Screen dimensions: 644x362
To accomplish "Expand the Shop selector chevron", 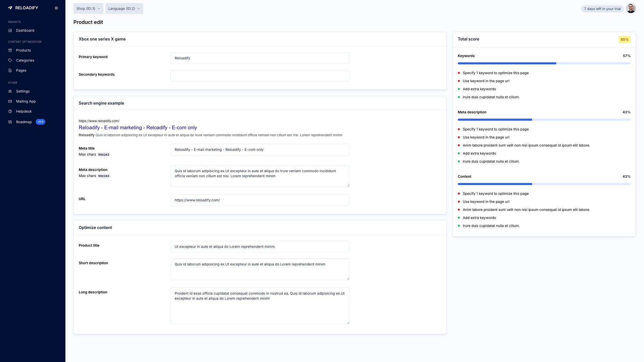I will click(99, 9).
